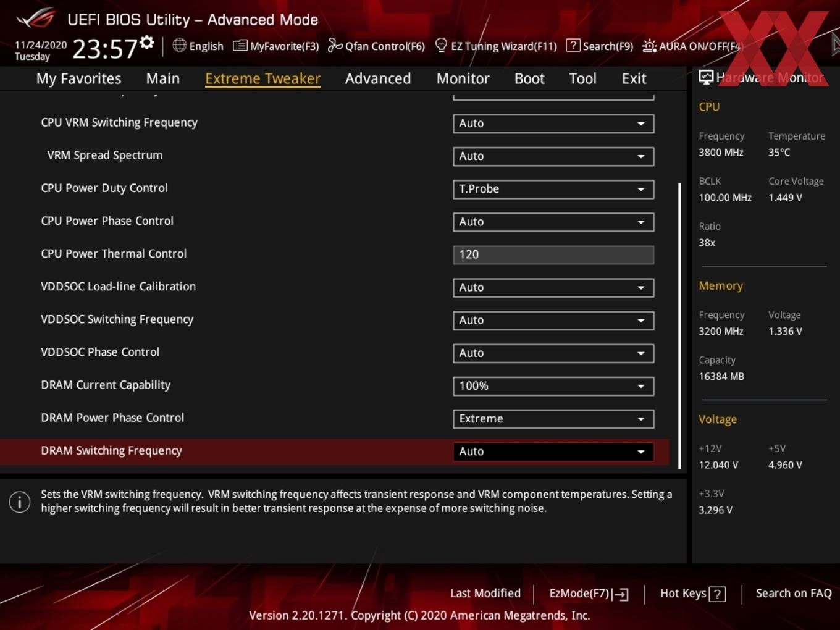Image resolution: width=840 pixels, height=630 pixels.
Task: Click the ROG logo icon
Action: tap(35, 19)
